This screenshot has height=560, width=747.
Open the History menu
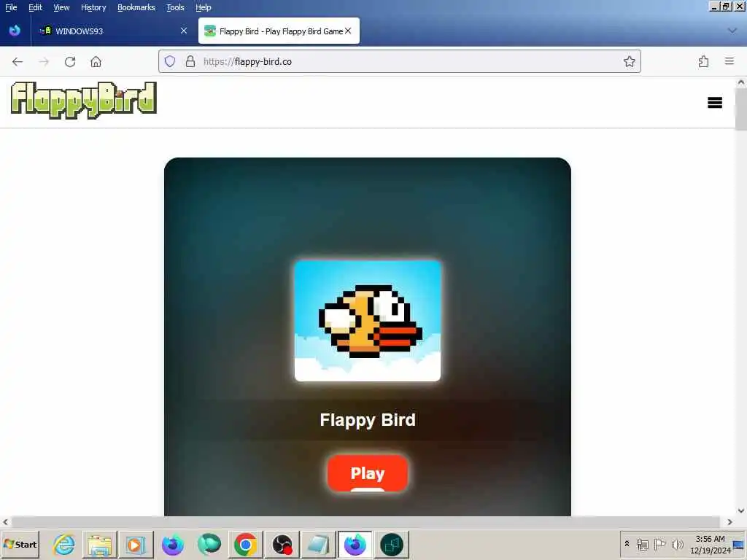click(x=93, y=7)
